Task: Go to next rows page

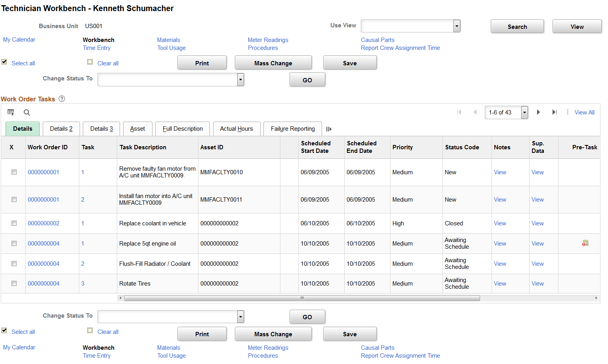Action: (x=538, y=112)
